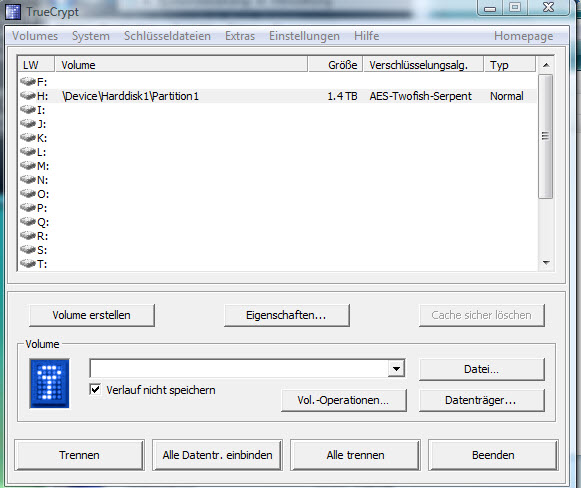
Task: Click the drive icon for S:
Action: click(x=28, y=250)
